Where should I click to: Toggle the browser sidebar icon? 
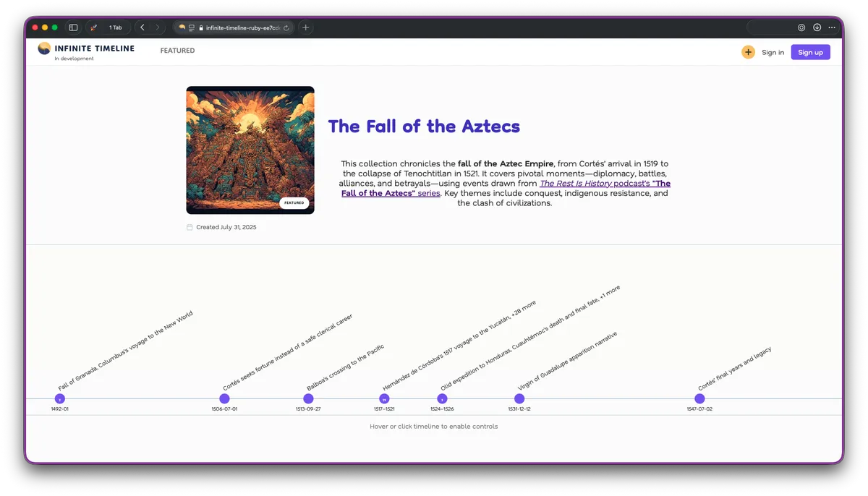[73, 27]
